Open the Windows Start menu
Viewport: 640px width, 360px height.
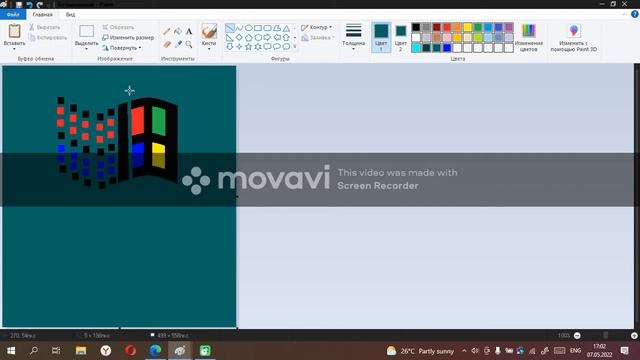point(11,351)
